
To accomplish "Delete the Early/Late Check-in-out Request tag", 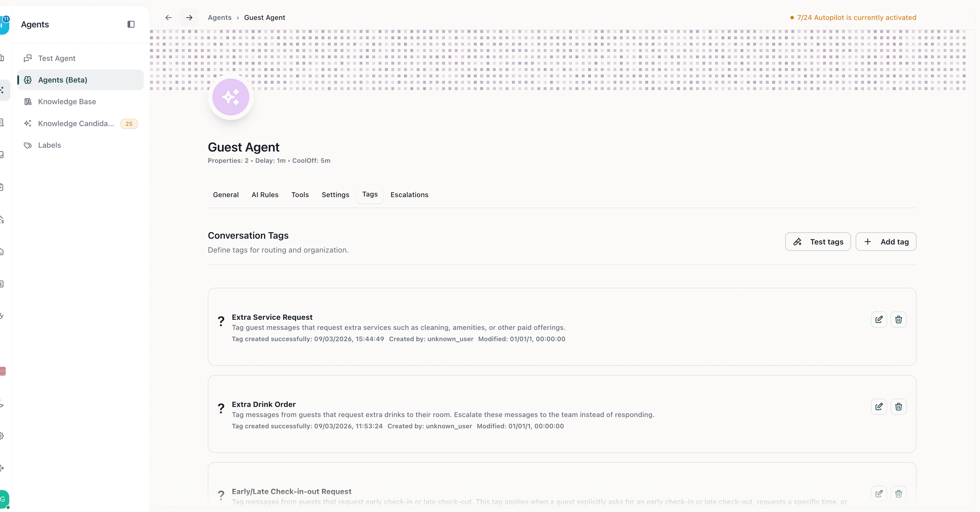I will point(899,493).
